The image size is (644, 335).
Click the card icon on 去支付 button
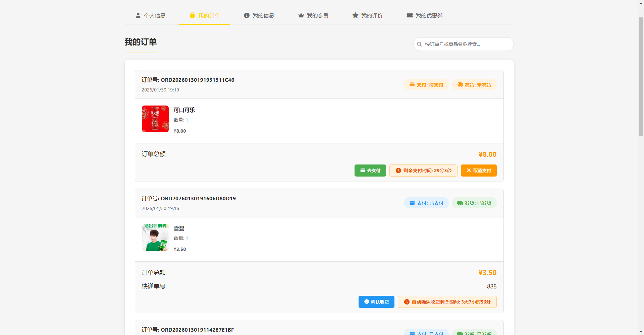[x=363, y=171]
